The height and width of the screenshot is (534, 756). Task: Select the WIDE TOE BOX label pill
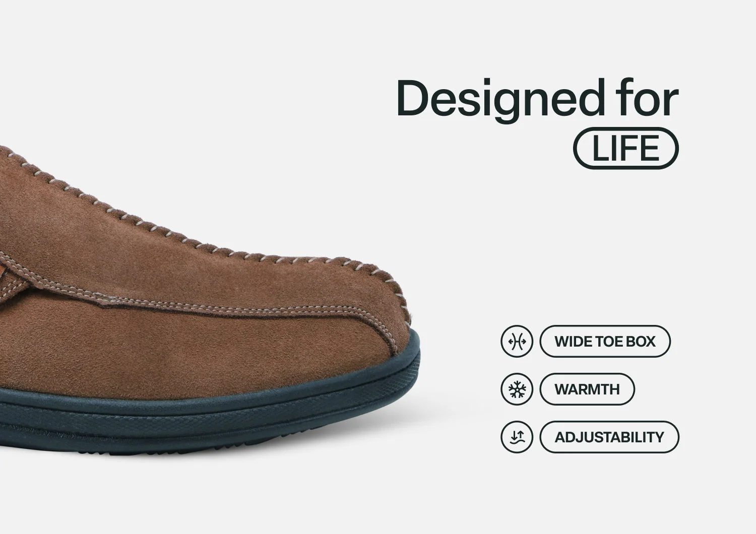[x=605, y=342]
